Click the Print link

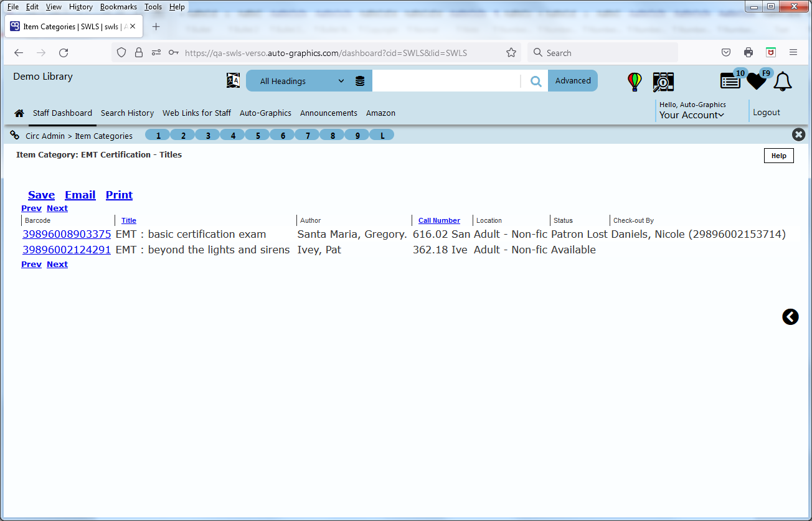click(x=119, y=195)
